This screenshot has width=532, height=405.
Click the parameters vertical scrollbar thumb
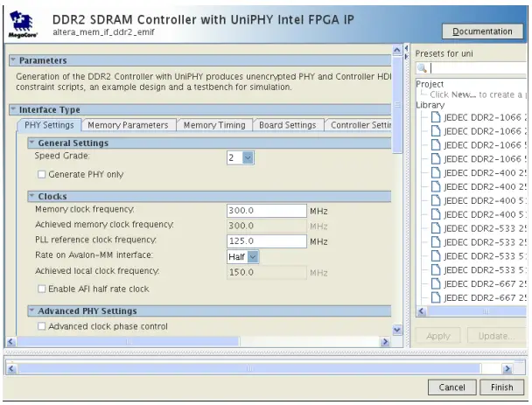(x=397, y=104)
